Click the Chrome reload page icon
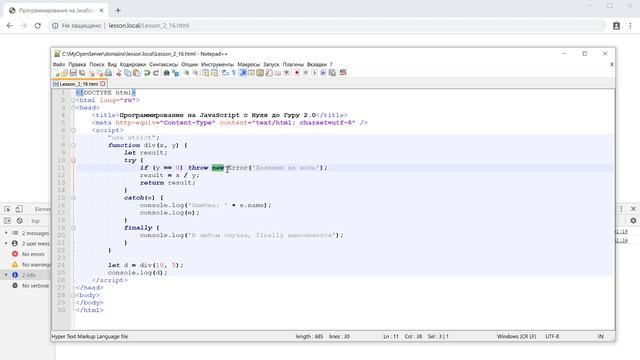Screen dimensions: 640x360 click(x=38, y=25)
